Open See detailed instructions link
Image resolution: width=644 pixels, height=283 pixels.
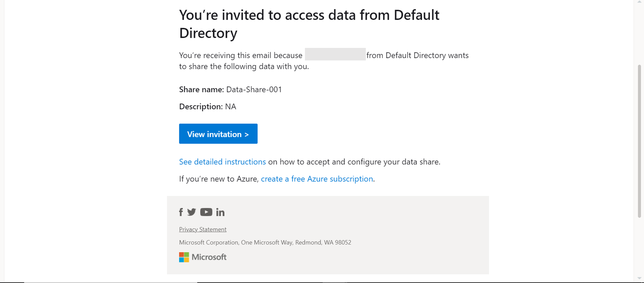222,162
